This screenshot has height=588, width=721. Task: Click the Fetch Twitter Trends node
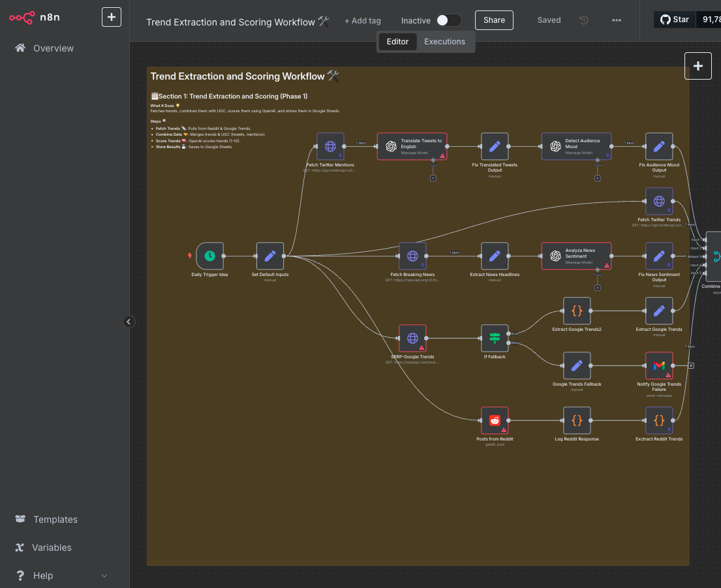[659, 202]
